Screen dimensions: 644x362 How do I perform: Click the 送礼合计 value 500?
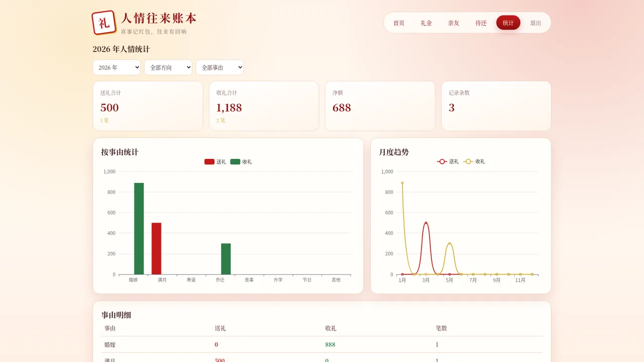click(110, 108)
